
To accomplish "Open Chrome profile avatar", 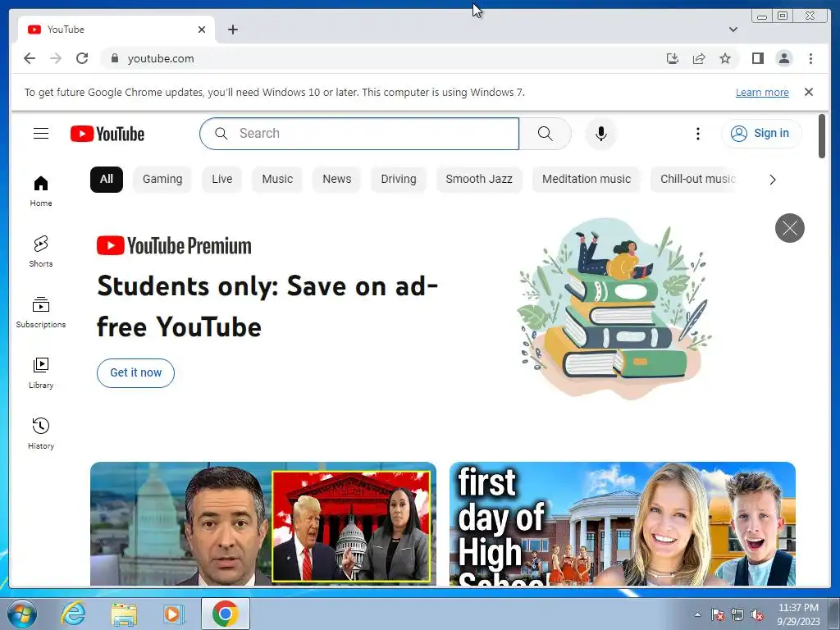I will (783, 58).
